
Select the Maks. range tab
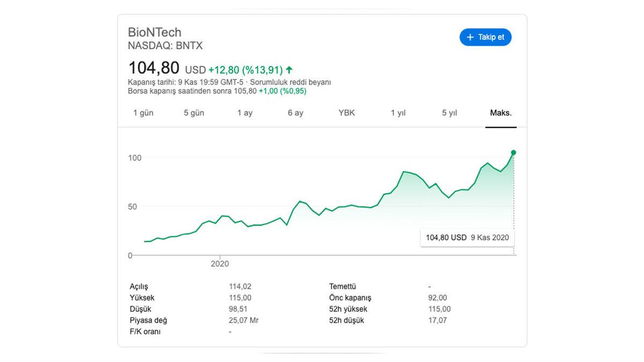tap(501, 113)
